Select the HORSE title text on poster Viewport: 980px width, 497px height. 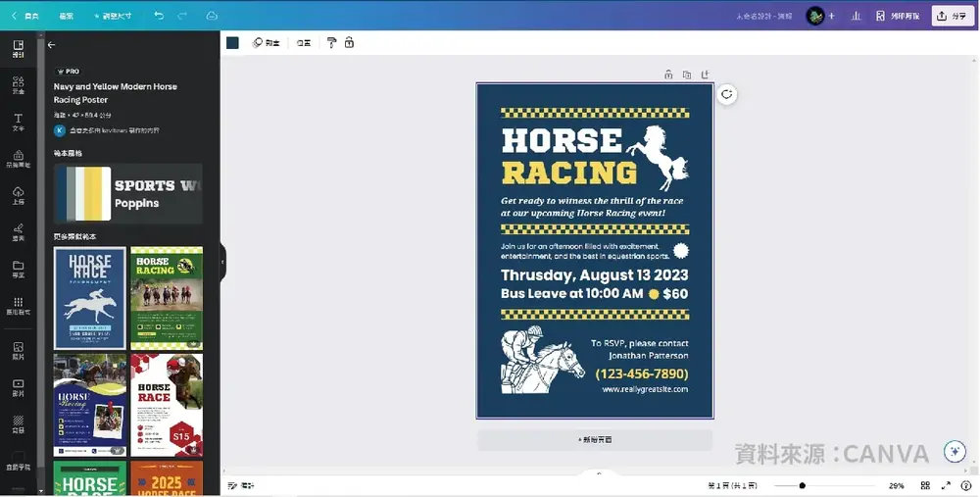pyautogui.click(x=562, y=140)
